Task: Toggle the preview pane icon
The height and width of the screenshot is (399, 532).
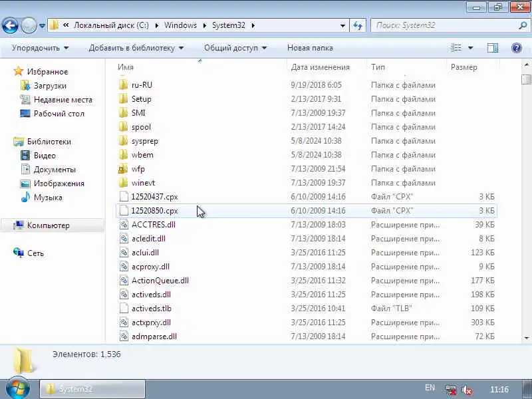Action: [493, 48]
